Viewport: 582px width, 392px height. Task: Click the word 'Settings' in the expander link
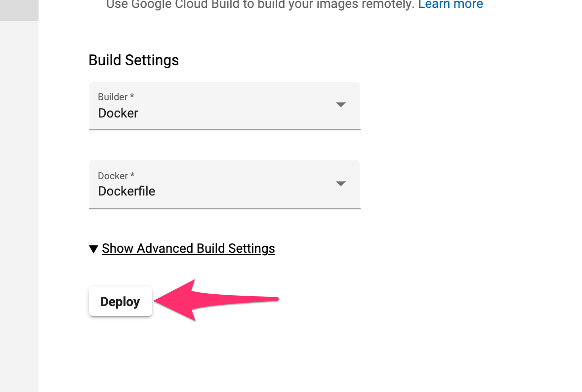(x=251, y=248)
